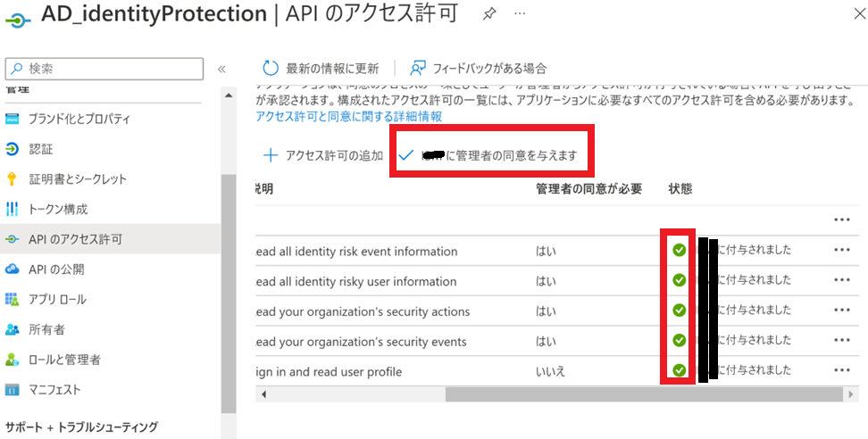
Task: Click the feedback person icon
Action: 417,68
